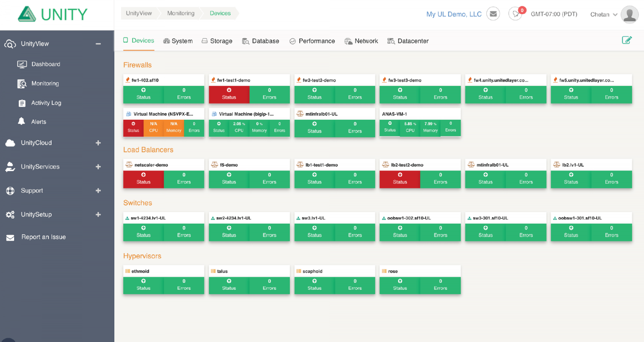Click red Status tile of netscaler-demo
Viewport: 644px width, 342px height.
pyautogui.click(x=143, y=179)
